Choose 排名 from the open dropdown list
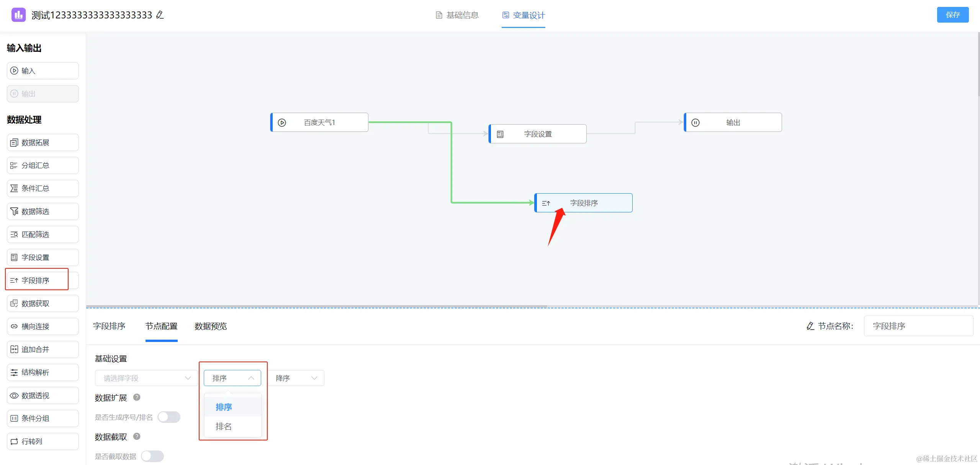 tap(224, 426)
